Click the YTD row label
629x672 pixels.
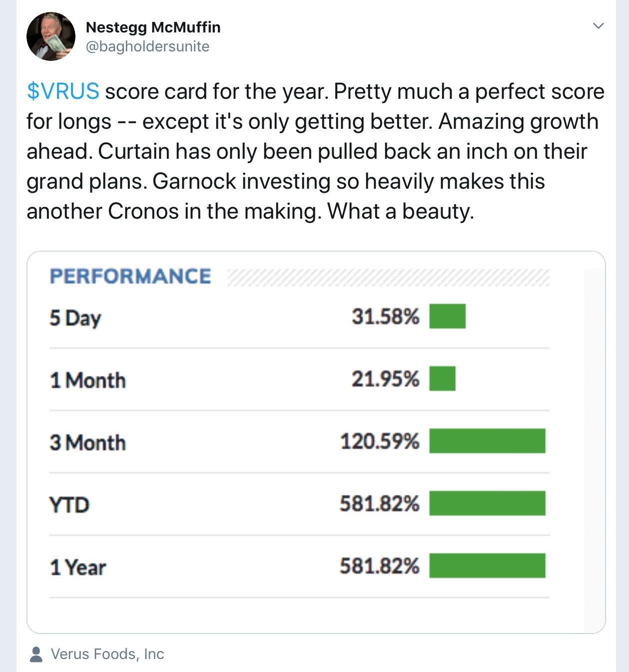point(69,505)
